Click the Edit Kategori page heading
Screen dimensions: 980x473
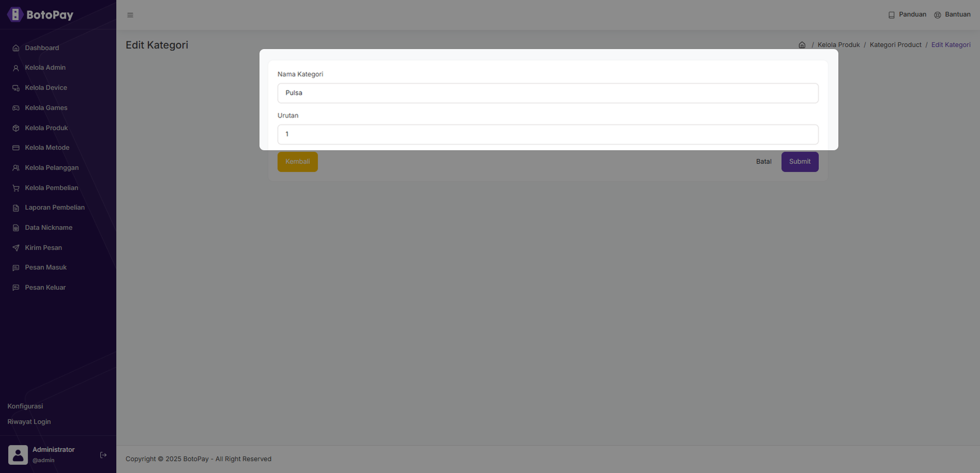coord(157,45)
